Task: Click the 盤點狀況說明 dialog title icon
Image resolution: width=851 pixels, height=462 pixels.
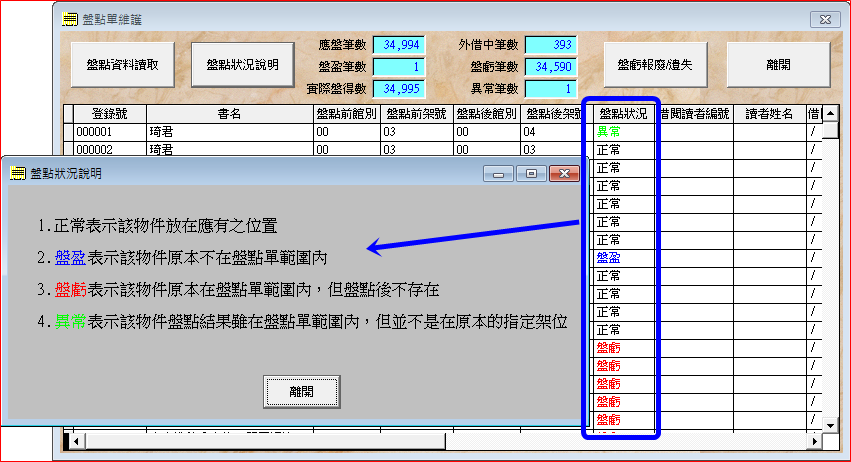Action: point(17,173)
